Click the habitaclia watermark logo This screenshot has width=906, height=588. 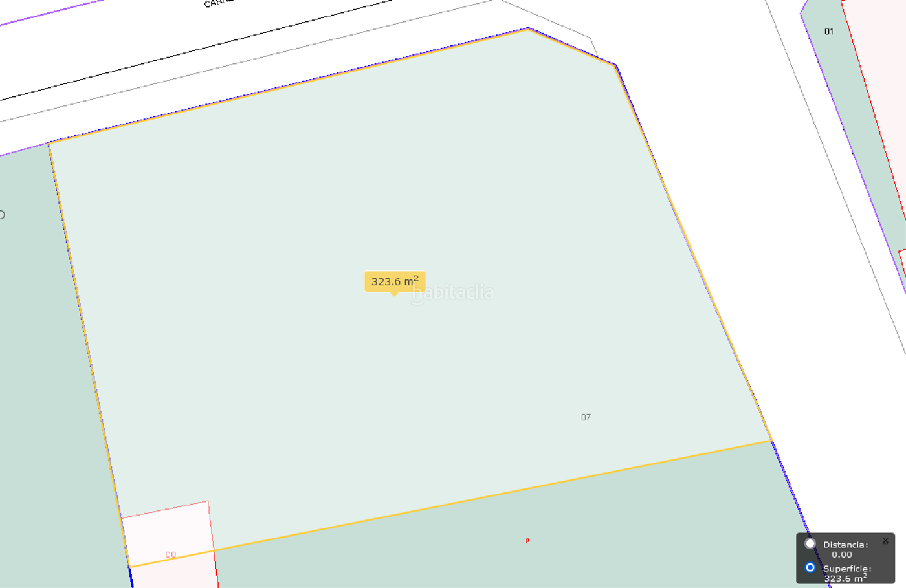point(453,293)
